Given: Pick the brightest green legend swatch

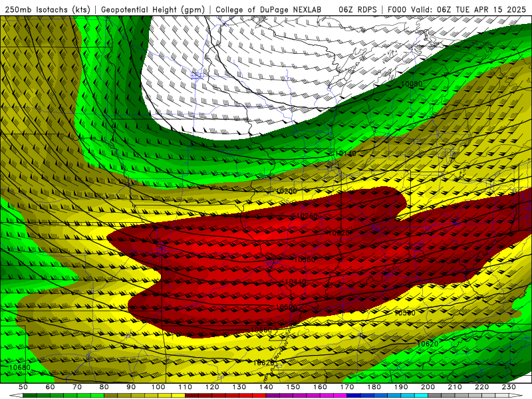Looking at the screenshot, I should click(x=97, y=395).
